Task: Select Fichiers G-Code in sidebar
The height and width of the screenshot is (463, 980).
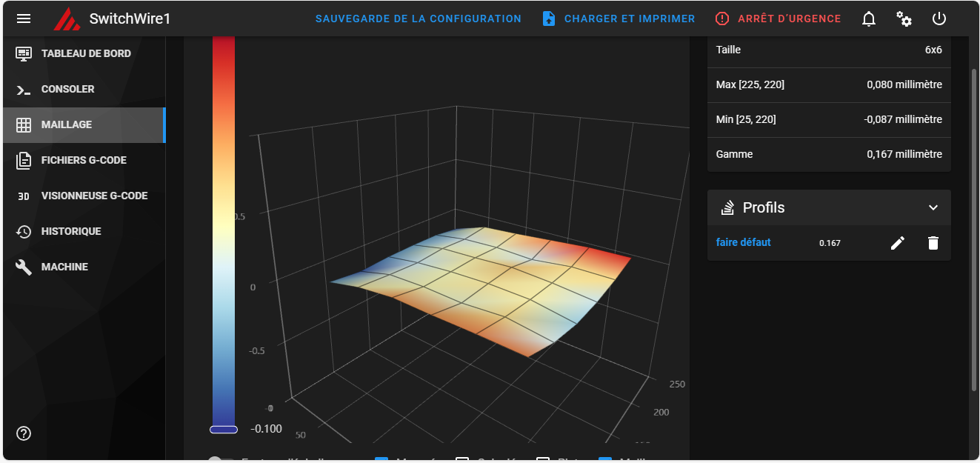Action: 84,160
